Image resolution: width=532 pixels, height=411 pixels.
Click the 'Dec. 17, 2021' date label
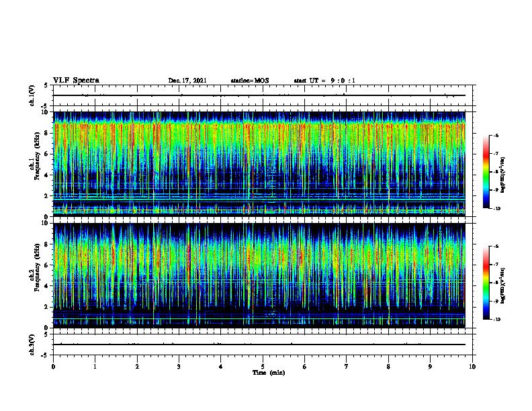pyautogui.click(x=187, y=81)
